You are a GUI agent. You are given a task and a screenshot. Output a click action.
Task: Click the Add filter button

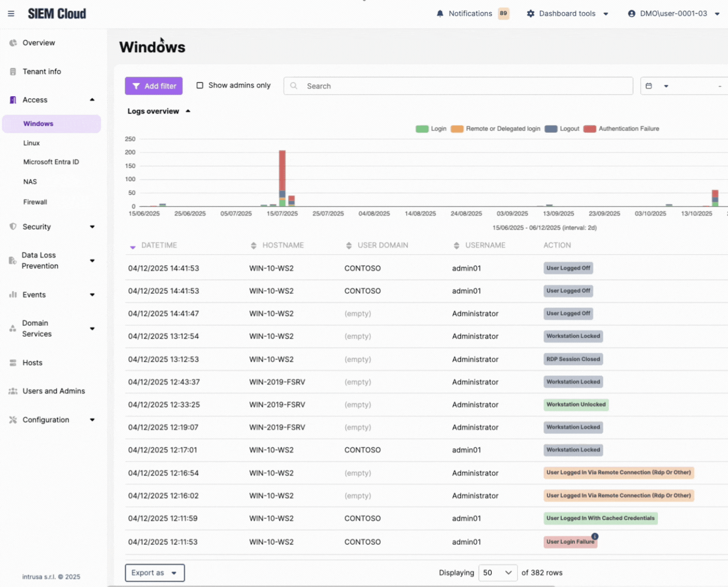(154, 86)
